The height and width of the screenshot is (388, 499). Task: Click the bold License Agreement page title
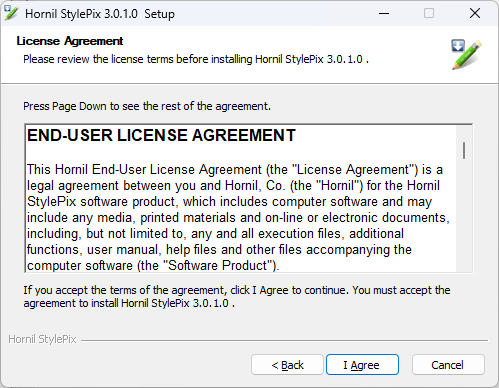(70, 41)
